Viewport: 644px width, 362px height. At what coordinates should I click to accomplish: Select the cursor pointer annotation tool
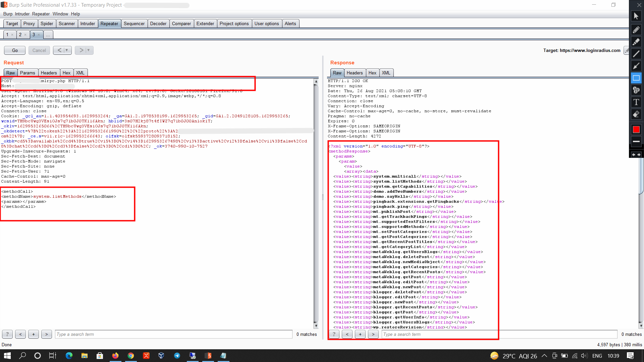636,16
